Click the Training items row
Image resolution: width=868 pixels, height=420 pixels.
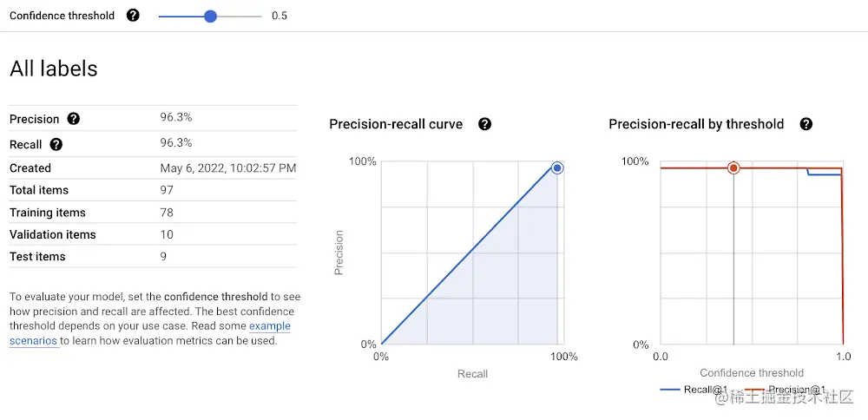coord(153,213)
